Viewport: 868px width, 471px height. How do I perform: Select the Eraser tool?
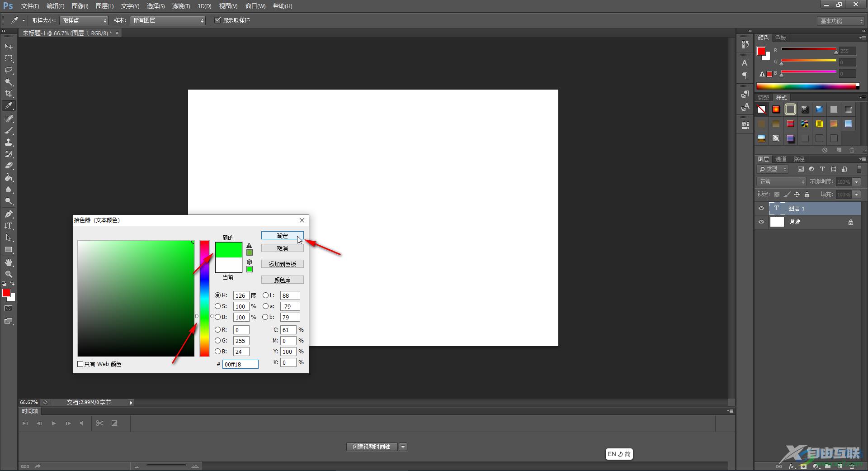click(x=9, y=166)
